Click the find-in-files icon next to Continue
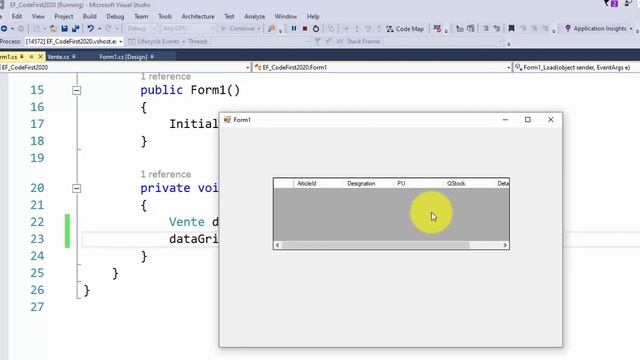Image resolution: width=640 pixels, height=360 pixels. pos(271,29)
